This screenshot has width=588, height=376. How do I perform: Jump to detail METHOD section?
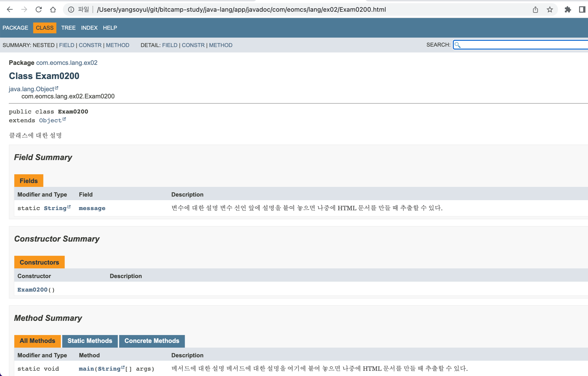[221, 45]
